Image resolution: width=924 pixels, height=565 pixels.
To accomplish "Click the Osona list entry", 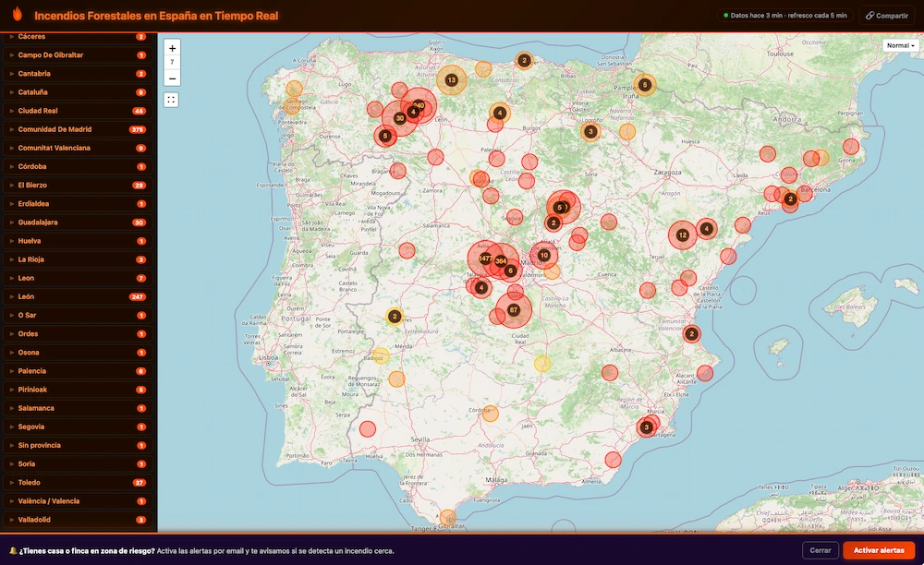I will [78, 353].
